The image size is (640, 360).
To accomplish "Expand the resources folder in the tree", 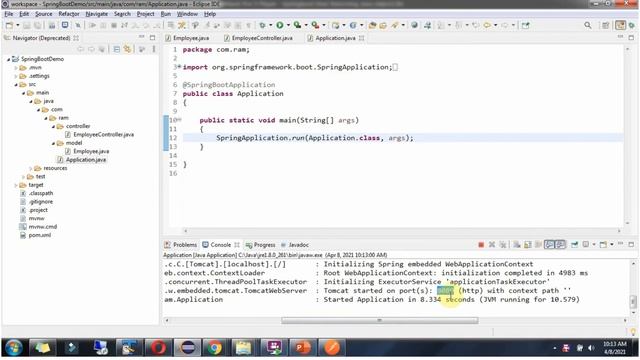I will pyautogui.click(x=31, y=168).
